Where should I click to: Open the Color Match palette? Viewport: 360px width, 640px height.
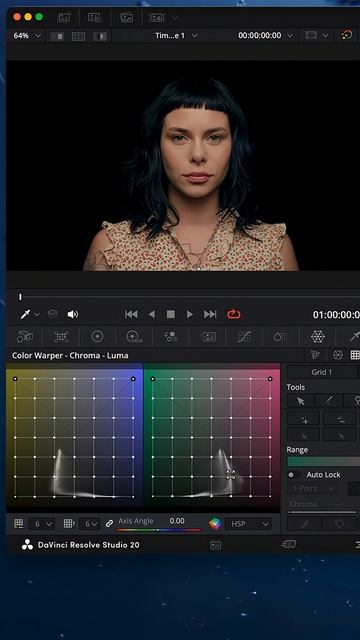point(61,337)
